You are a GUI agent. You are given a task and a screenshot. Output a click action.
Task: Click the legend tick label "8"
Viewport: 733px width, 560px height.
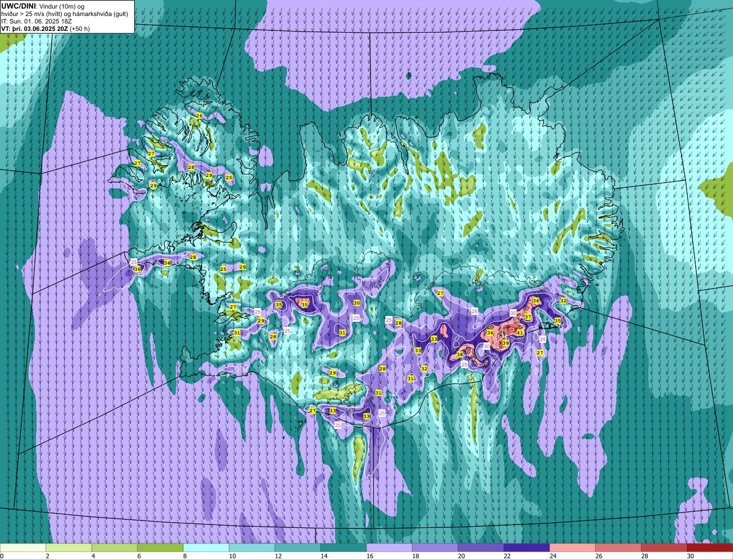[x=185, y=556]
